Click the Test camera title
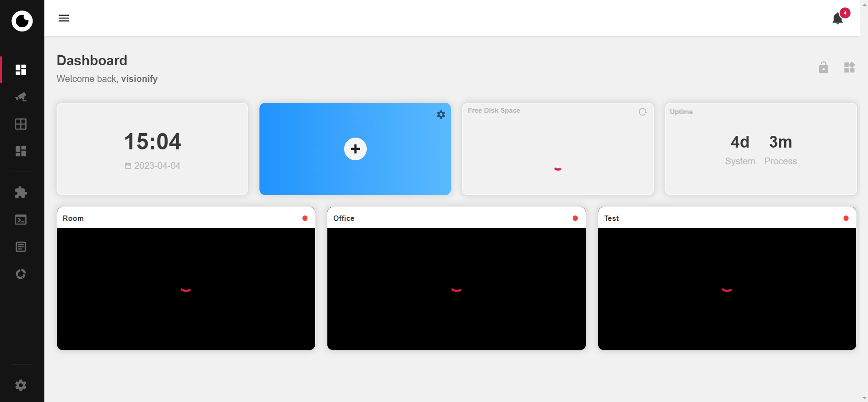This screenshot has height=402, width=868. click(611, 218)
